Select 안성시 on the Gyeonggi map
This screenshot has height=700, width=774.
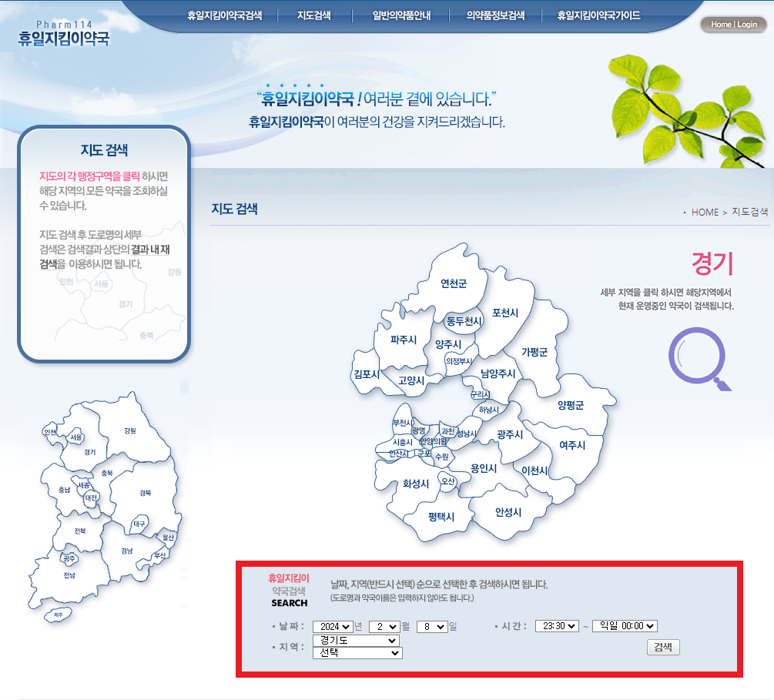point(508,512)
